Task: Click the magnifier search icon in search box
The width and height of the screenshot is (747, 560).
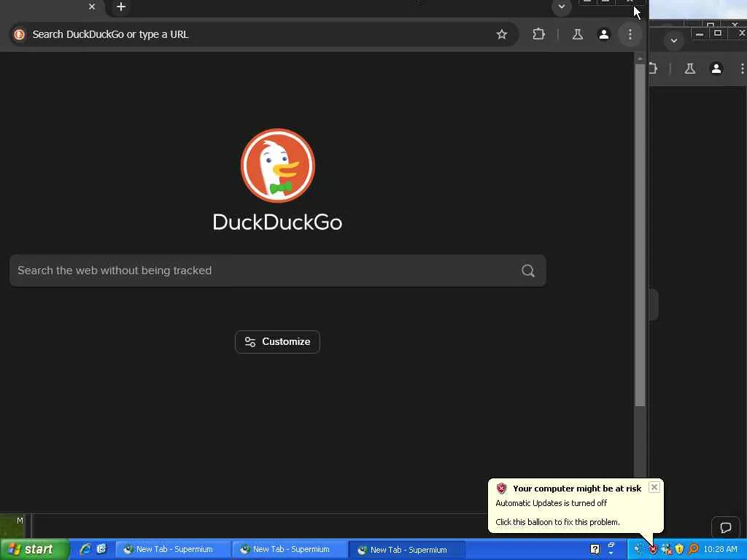Action: point(528,271)
